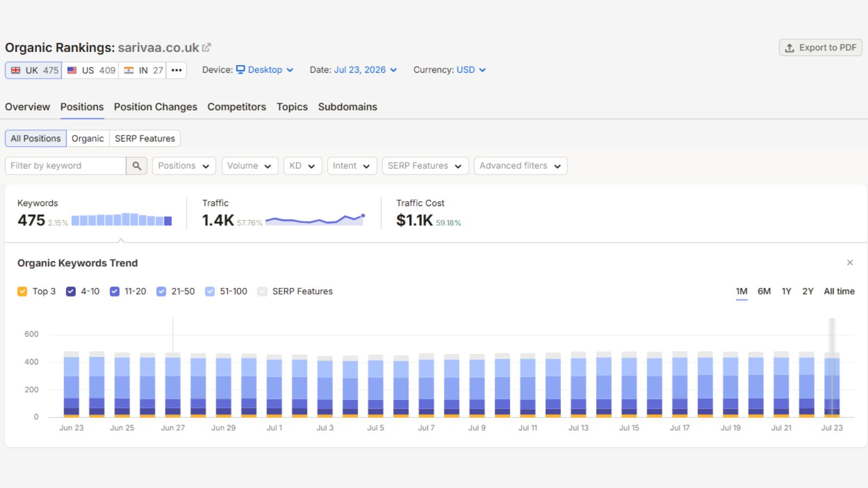Open the Date Jul 23, 2026 dropdown
Viewport: 868px width, 488px height.
[365, 70]
